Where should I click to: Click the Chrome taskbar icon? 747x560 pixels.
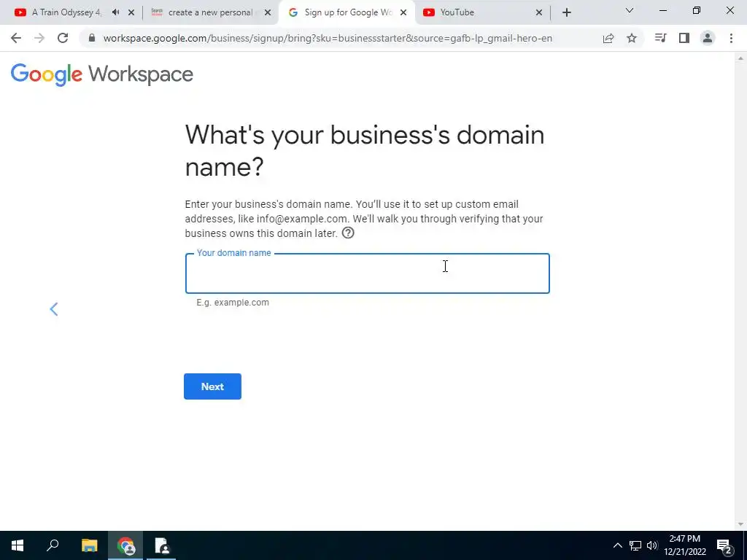[125, 545]
